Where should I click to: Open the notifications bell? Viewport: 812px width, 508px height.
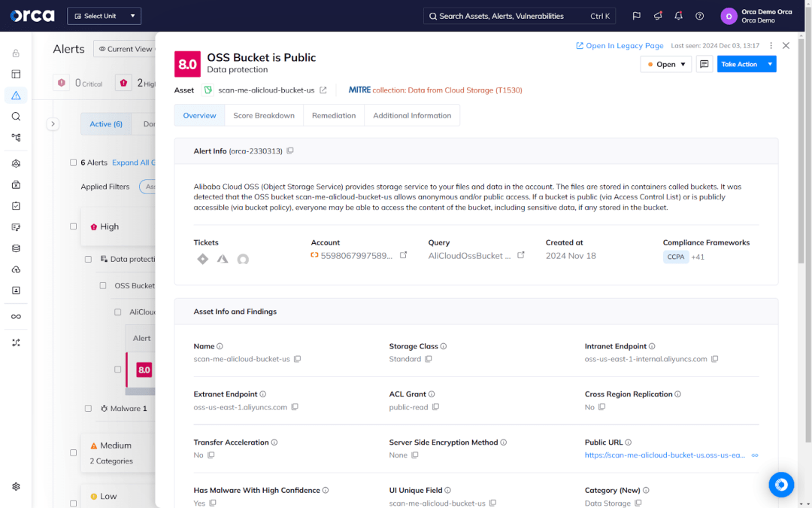pyautogui.click(x=678, y=16)
